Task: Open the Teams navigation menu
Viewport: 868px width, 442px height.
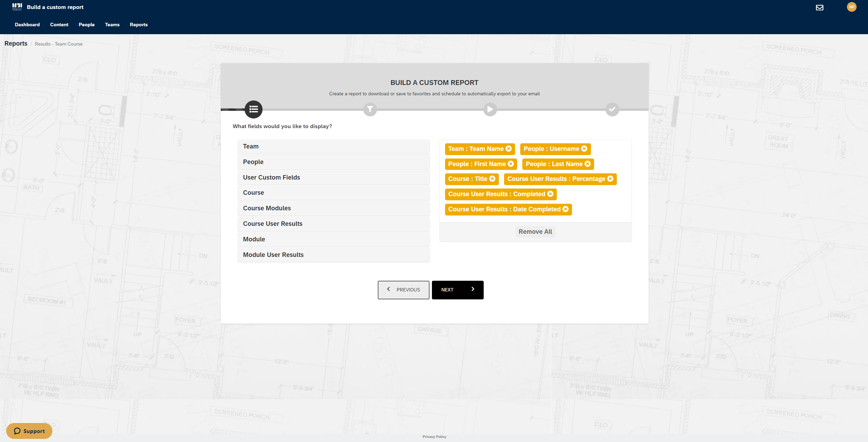Action: (x=112, y=25)
